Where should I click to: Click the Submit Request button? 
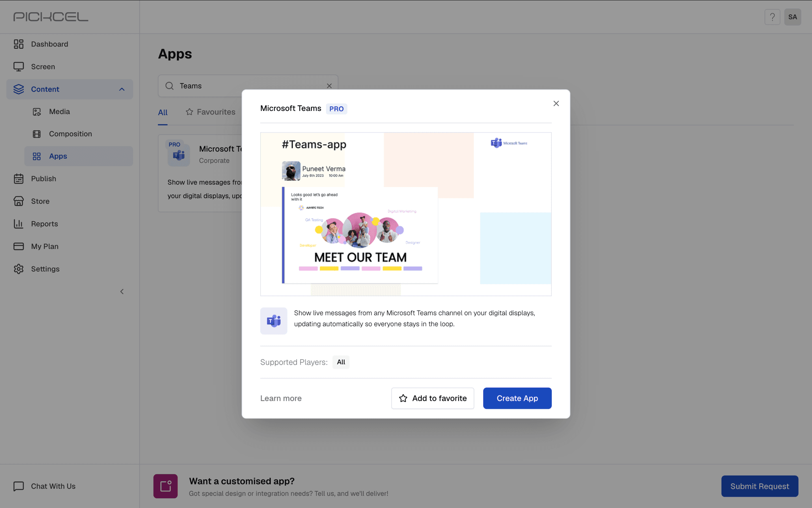760,486
